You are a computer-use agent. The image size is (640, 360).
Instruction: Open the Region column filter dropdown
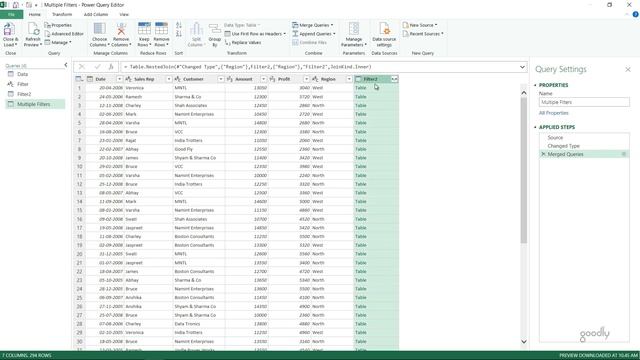[x=349, y=79]
